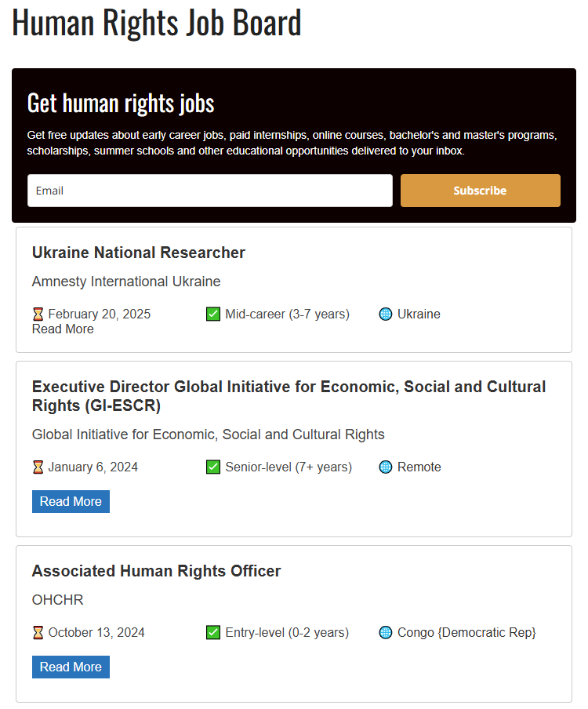Click the globe icon next to Ukraine
This screenshot has width=588, height=709.
coord(386,314)
